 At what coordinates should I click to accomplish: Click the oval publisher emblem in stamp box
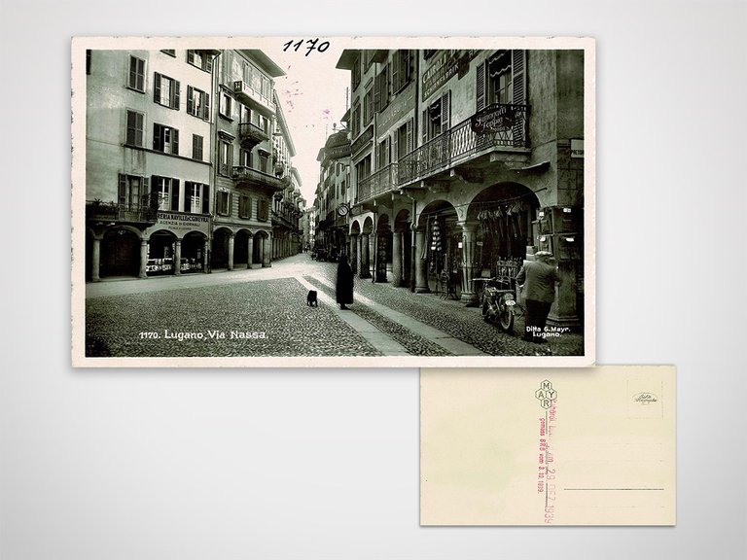[645, 399]
